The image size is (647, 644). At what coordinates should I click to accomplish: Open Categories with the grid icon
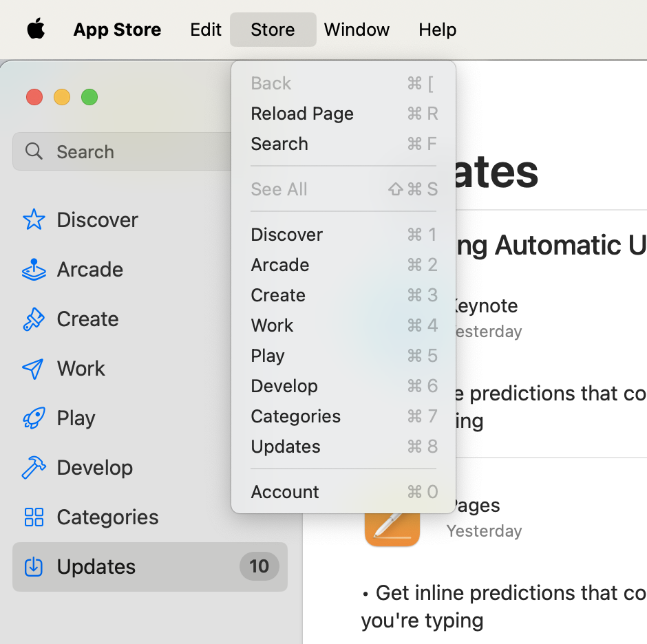pyautogui.click(x=33, y=517)
